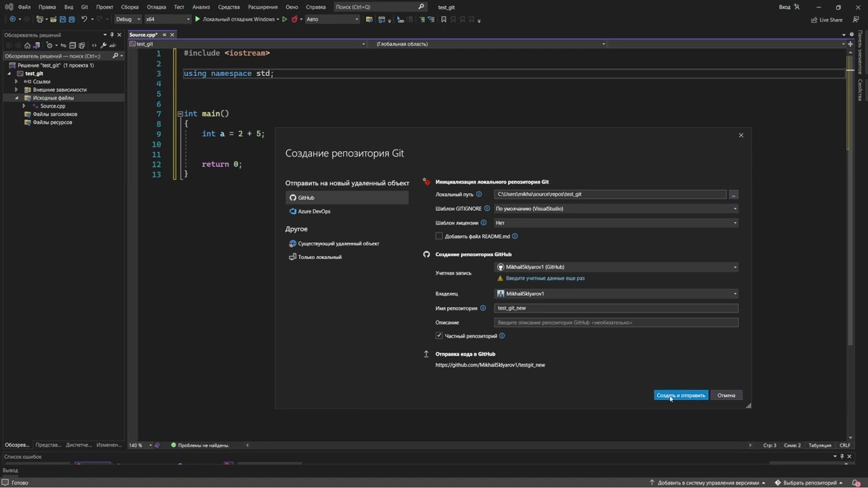Click info icon next to Частный репозиторий
The width and height of the screenshot is (868, 488).
click(x=502, y=336)
